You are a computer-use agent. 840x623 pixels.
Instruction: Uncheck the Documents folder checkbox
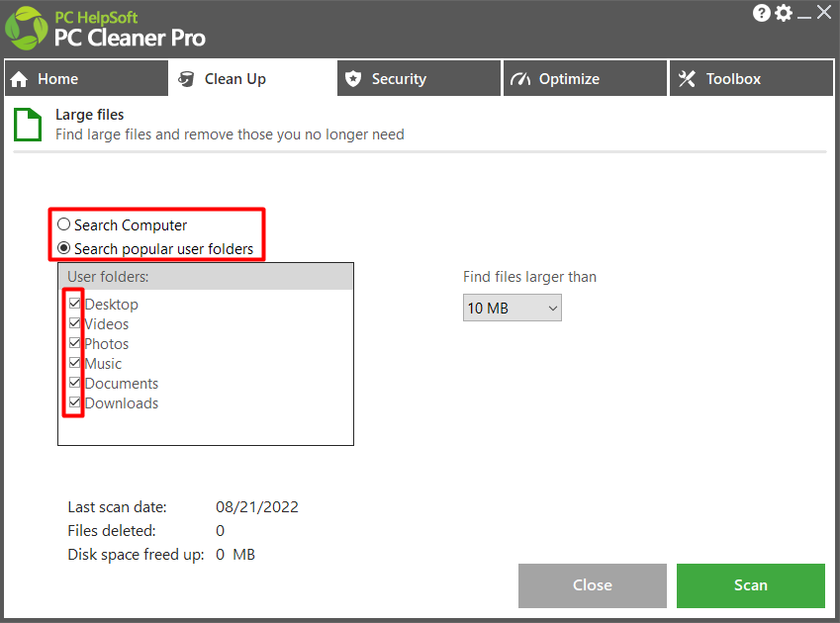point(74,383)
